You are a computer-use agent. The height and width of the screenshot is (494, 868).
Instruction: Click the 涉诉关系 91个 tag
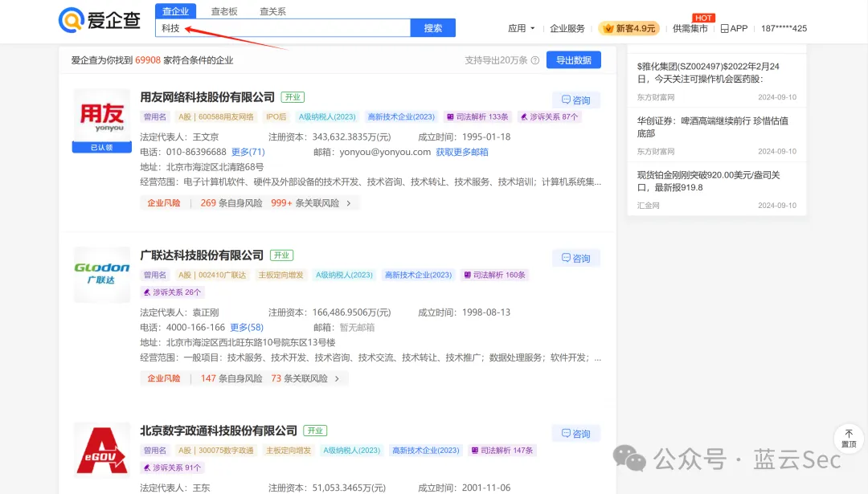[172, 467]
